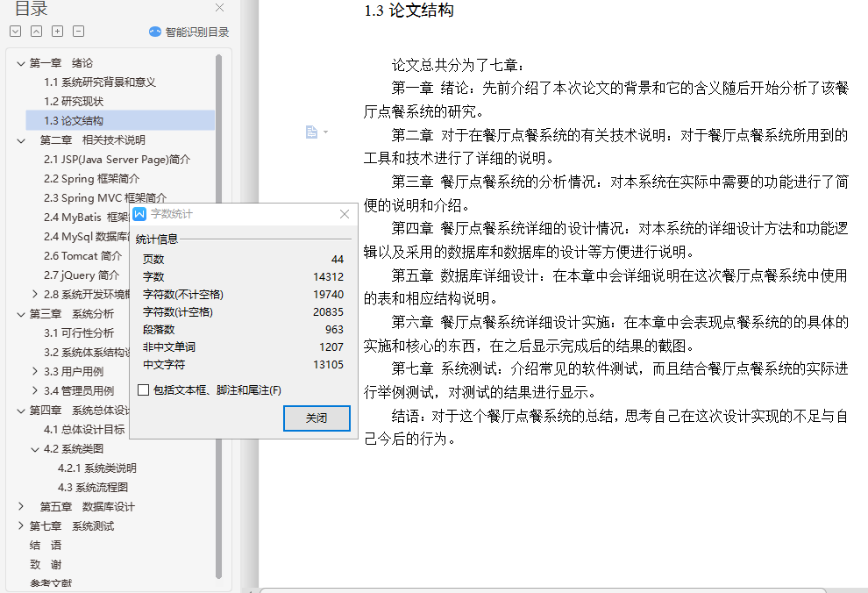Jump to 2.2 Spring 框架简介
868x593 pixels.
coord(91,179)
